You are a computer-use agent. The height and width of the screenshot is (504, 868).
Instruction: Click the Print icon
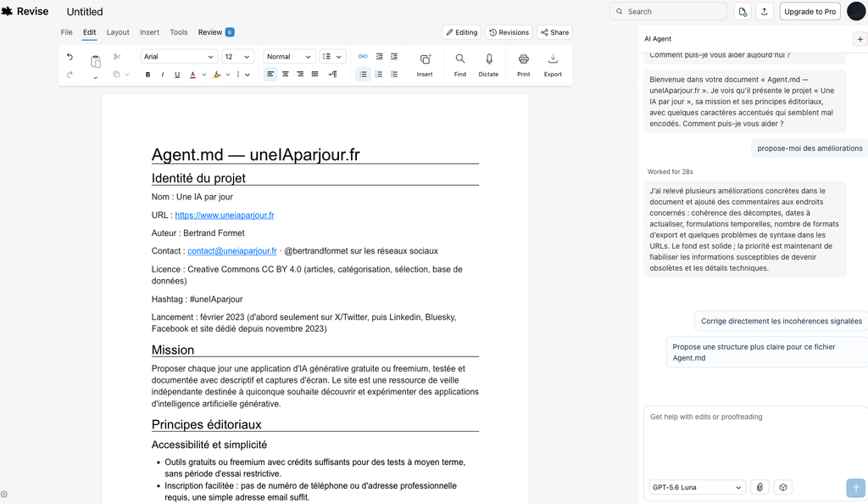click(524, 64)
